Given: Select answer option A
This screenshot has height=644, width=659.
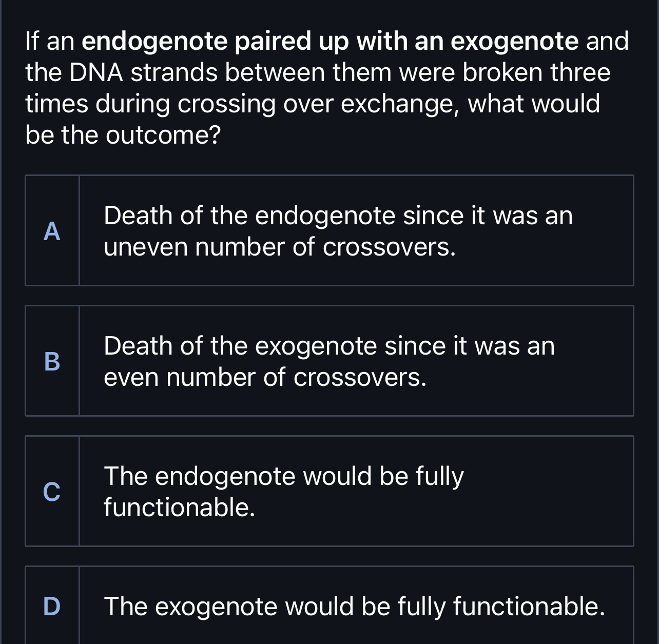Looking at the screenshot, I should pos(328,230).
